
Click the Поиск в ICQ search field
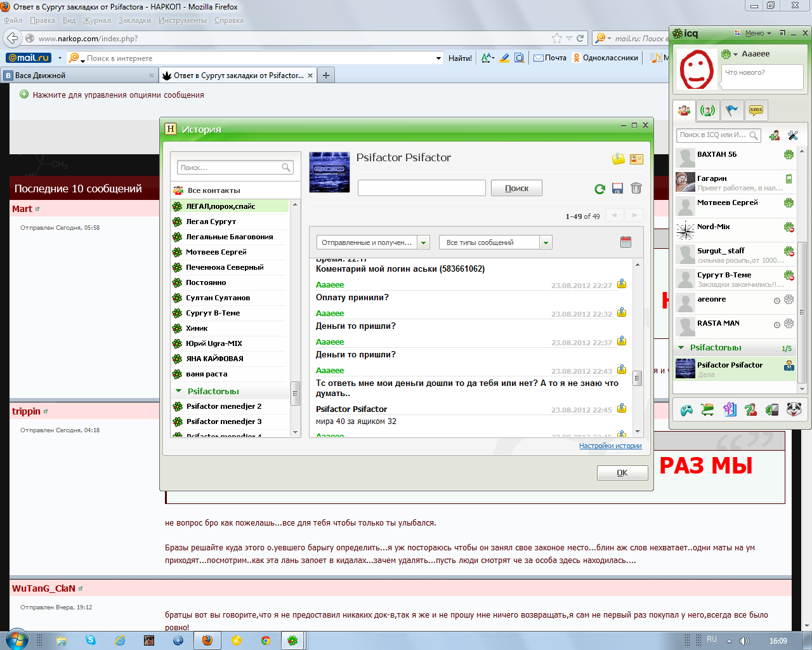click(x=718, y=135)
